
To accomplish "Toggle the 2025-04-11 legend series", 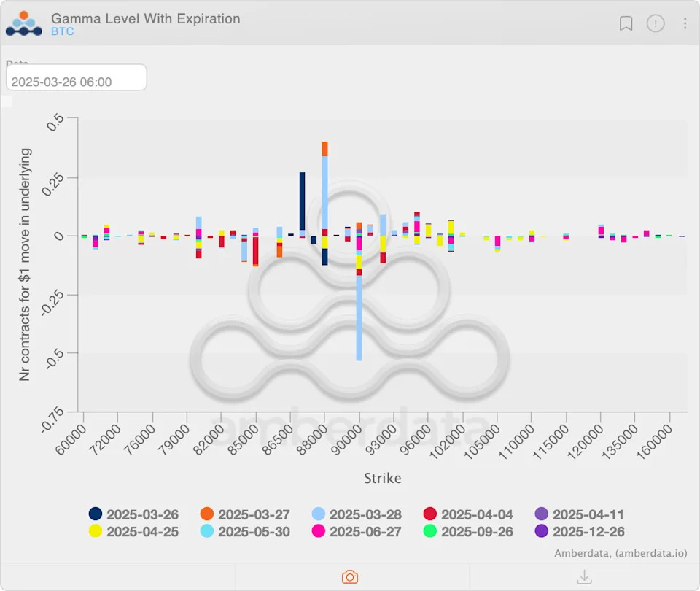I will coord(580,514).
